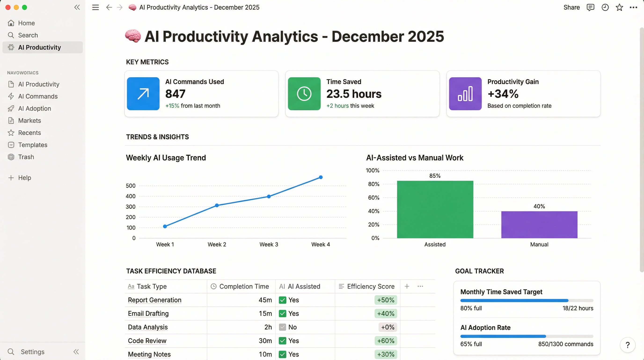
Task: Uncheck AI Assisted for Code Review
Action: [283, 341]
